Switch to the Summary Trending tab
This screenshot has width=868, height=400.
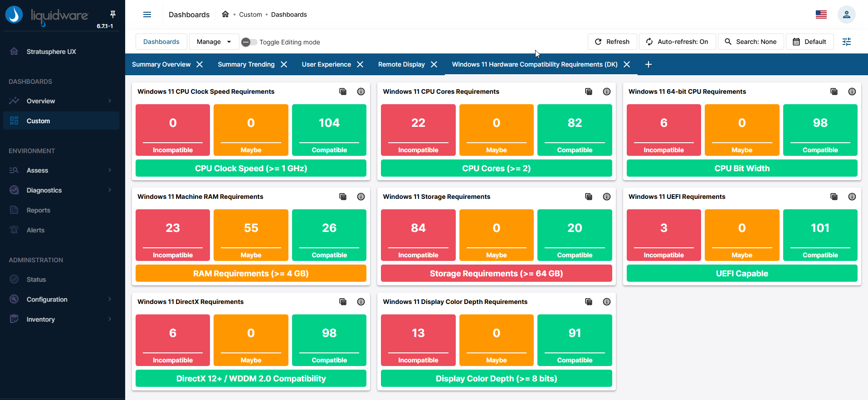(246, 64)
